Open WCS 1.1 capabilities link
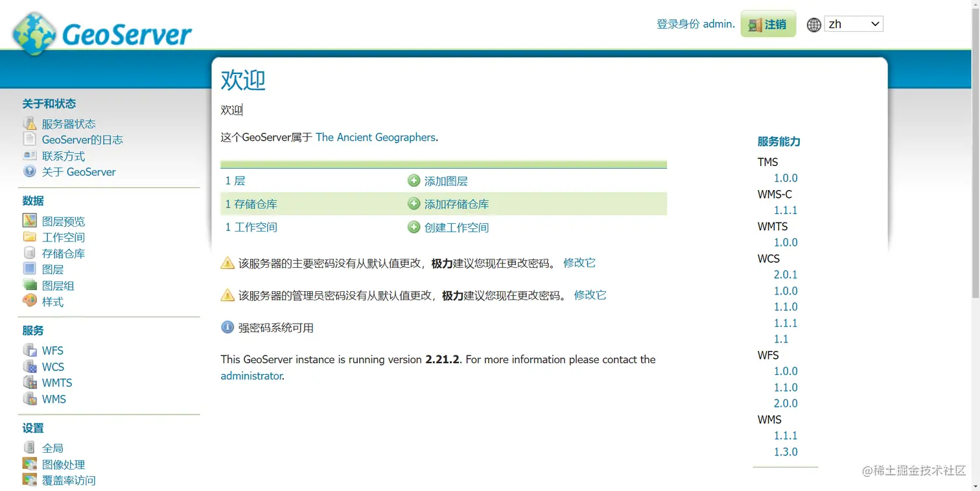The height and width of the screenshot is (491, 980). [x=781, y=339]
